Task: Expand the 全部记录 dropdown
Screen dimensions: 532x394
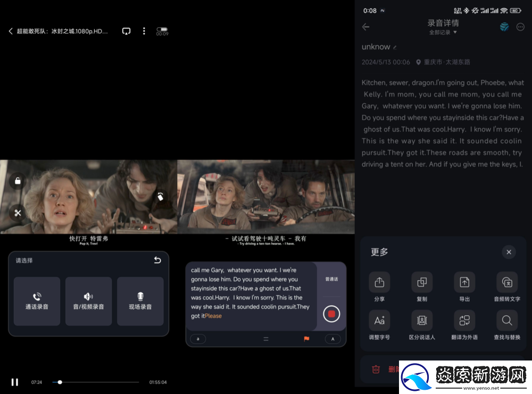Action: coord(443,32)
